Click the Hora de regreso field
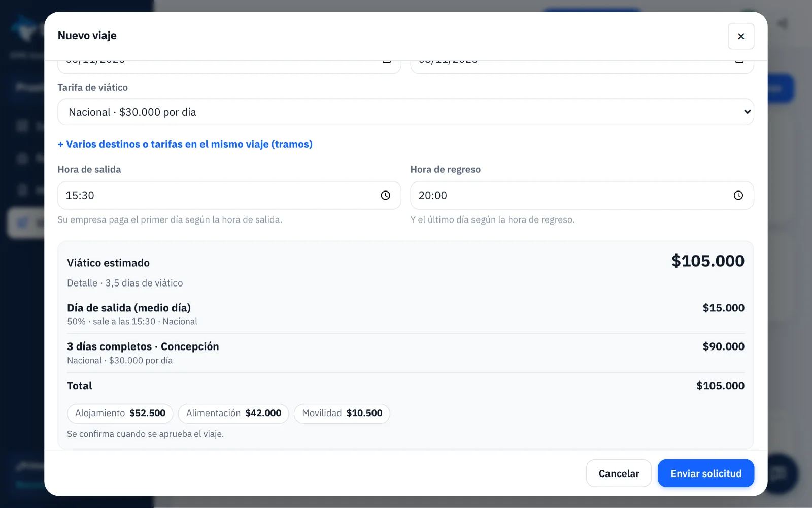The width and height of the screenshot is (812, 508). 582,196
